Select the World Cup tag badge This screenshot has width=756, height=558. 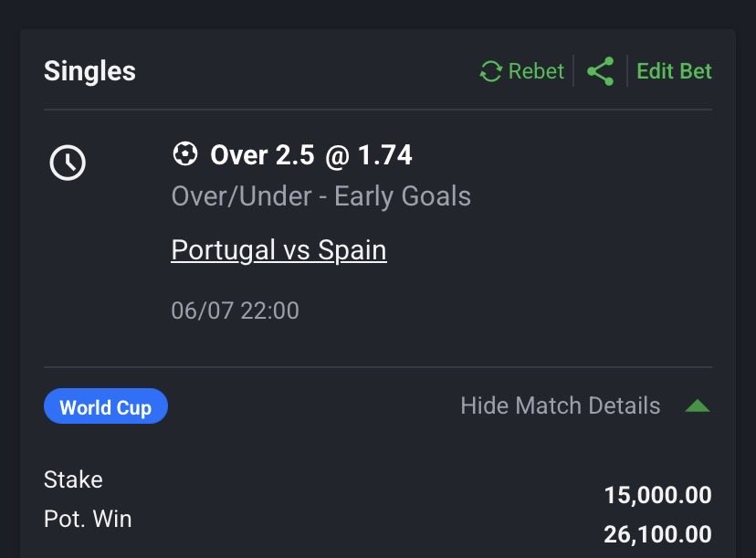(106, 406)
